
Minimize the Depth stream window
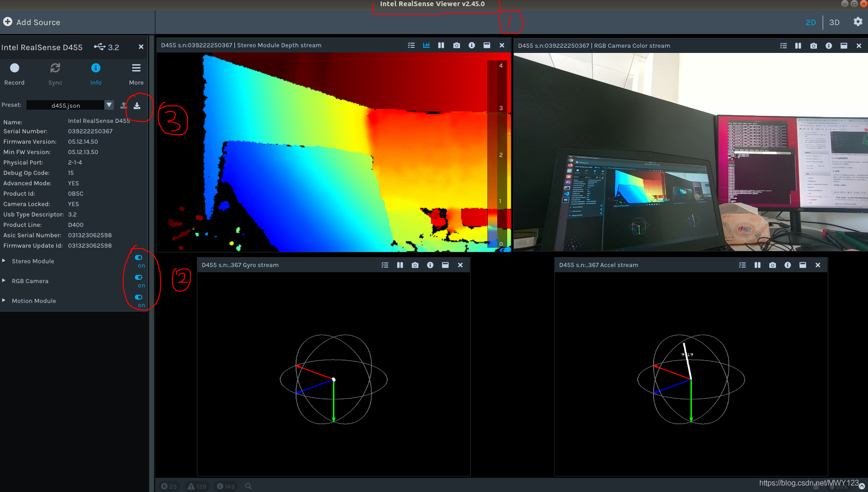pyautogui.click(x=487, y=45)
